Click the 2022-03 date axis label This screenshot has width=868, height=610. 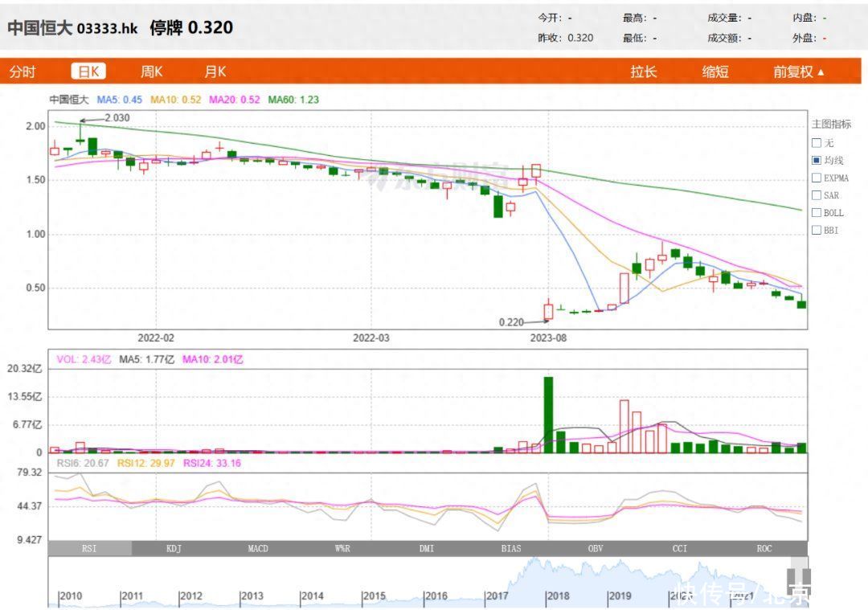click(x=371, y=338)
